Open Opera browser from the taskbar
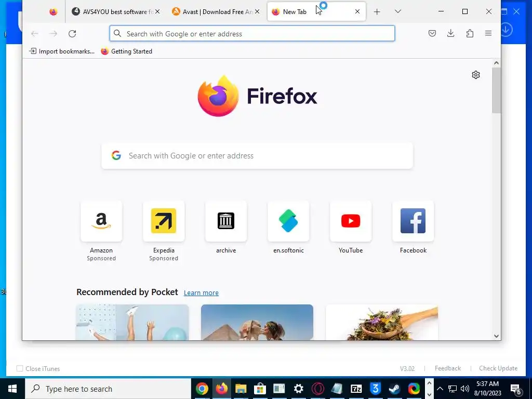The height and width of the screenshot is (399, 532). point(317,389)
